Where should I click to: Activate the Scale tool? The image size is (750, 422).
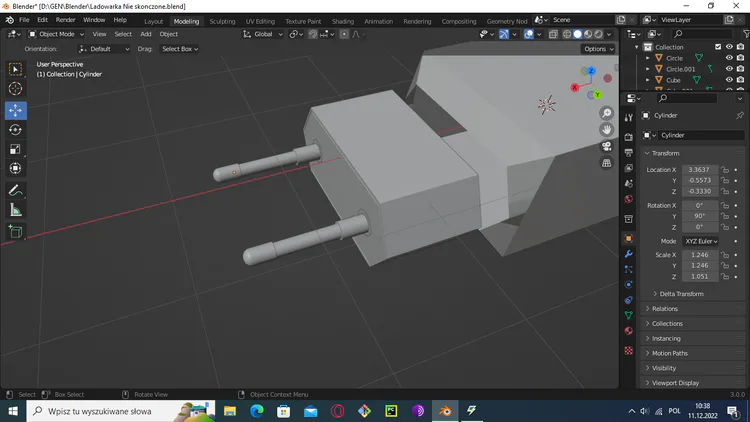point(15,149)
